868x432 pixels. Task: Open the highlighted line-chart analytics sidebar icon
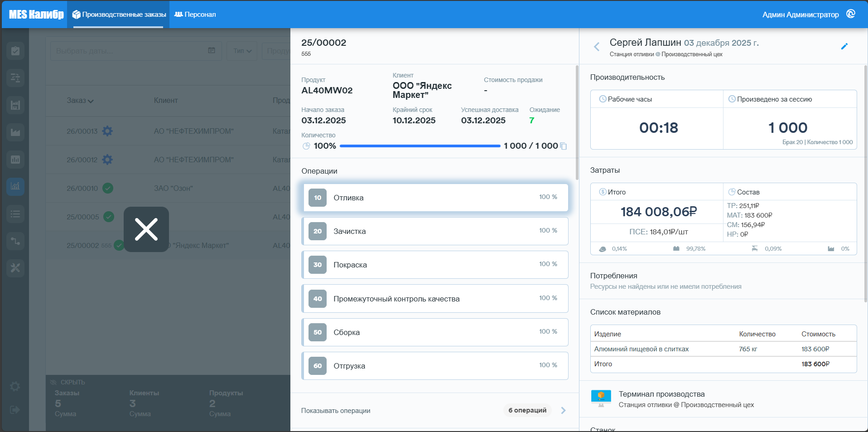click(x=15, y=186)
